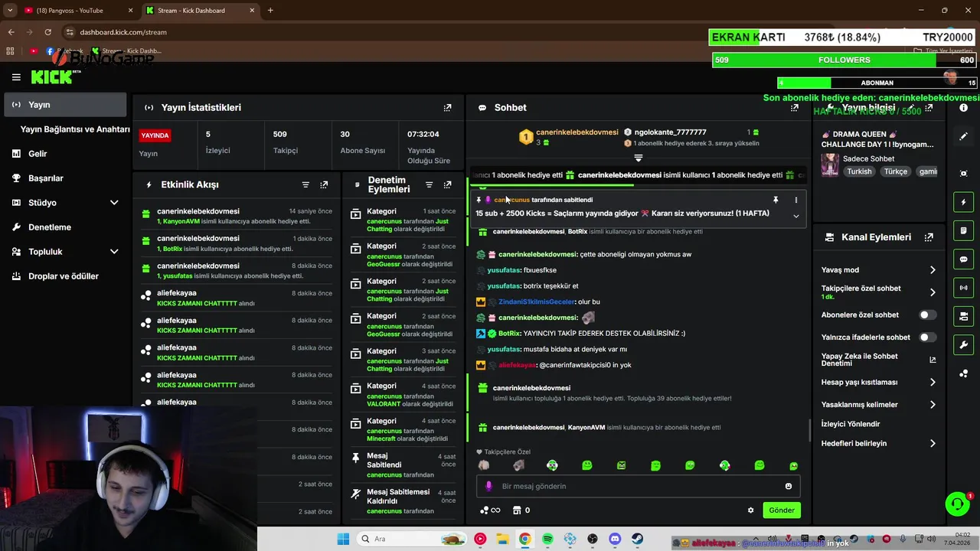980x551 pixels.
Task: Reload the dashboard page
Action: [47, 32]
